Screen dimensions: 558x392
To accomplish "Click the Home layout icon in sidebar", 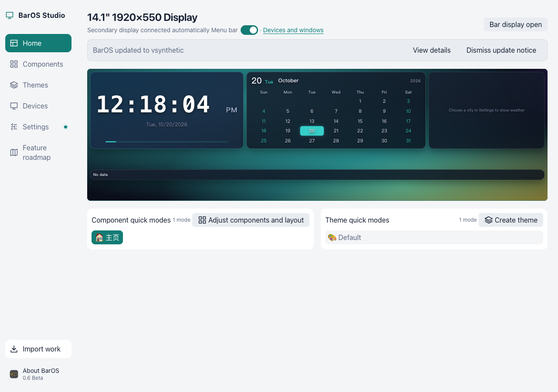I will [x=14, y=43].
